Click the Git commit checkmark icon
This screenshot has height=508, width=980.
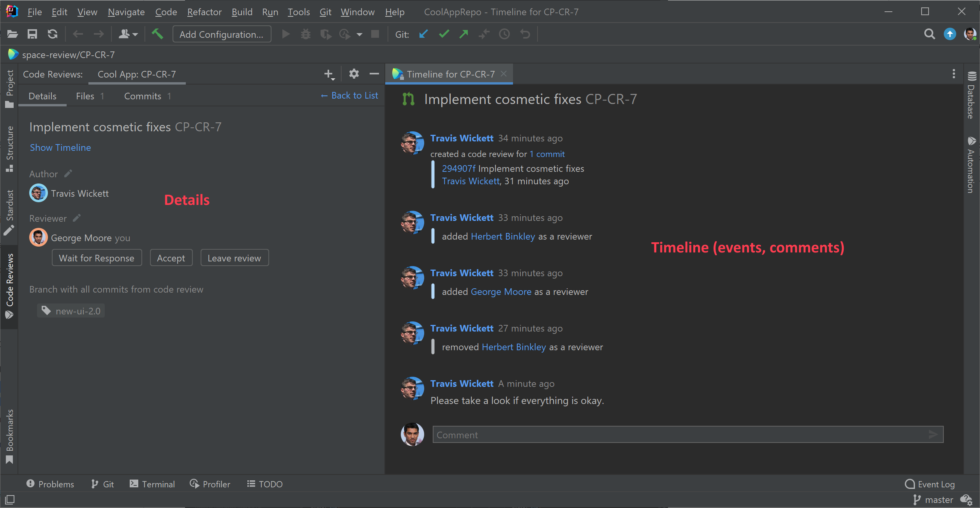point(444,34)
